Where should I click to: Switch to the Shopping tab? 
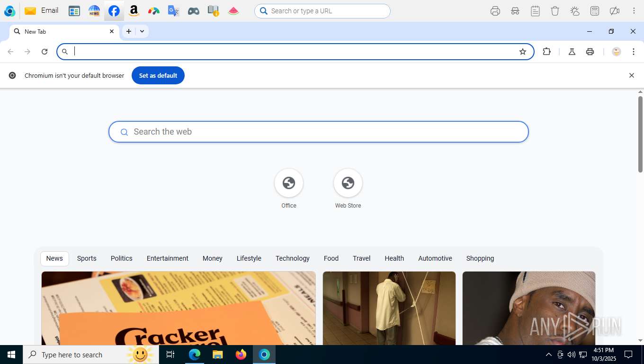[x=480, y=258]
